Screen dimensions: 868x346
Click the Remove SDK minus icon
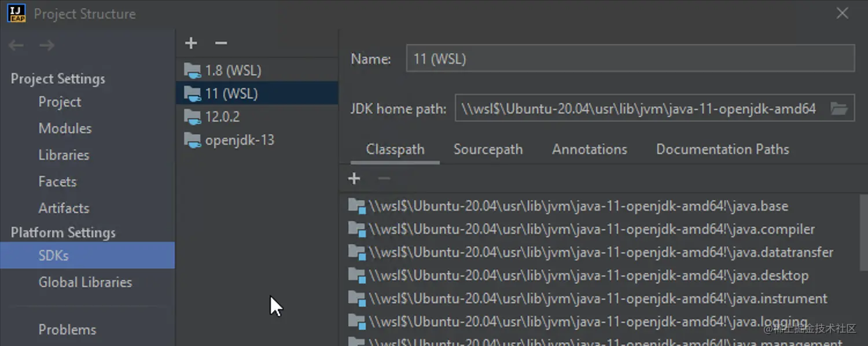coord(220,43)
